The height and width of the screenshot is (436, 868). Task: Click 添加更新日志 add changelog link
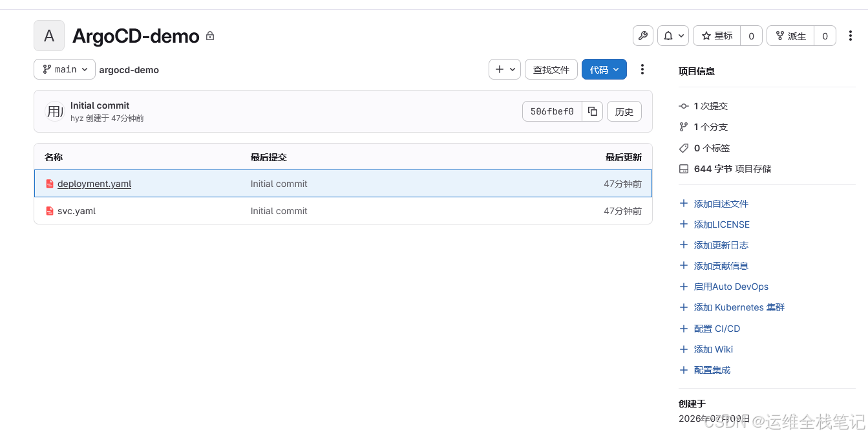point(721,245)
